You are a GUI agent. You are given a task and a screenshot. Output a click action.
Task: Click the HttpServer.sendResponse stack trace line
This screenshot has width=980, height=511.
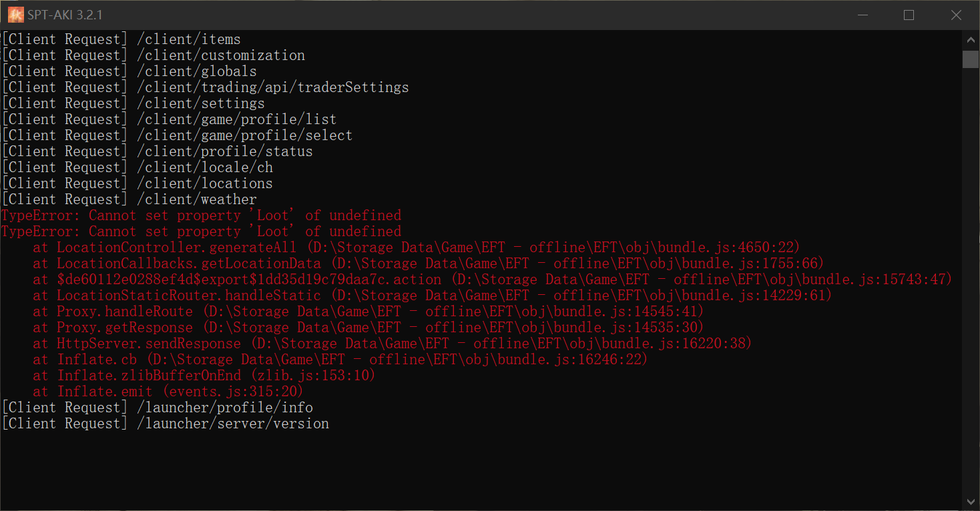tap(393, 344)
